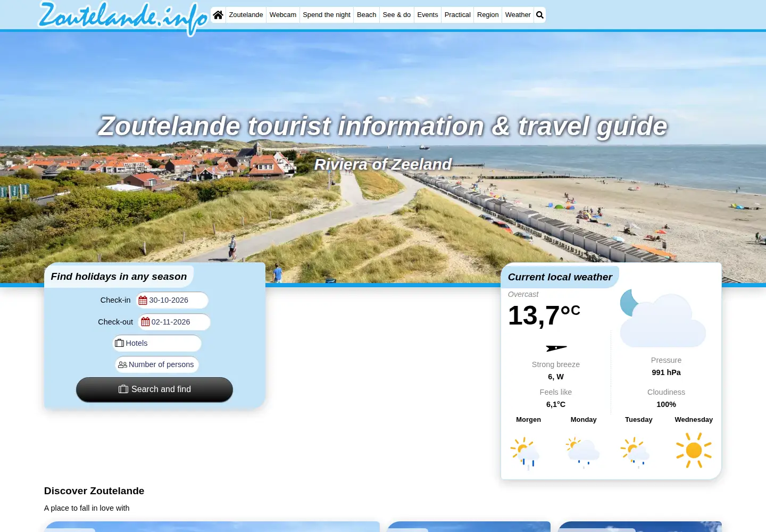This screenshot has height=532, width=766.
Task: Click the Monday forecast weather icon
Action: (583, 452)
